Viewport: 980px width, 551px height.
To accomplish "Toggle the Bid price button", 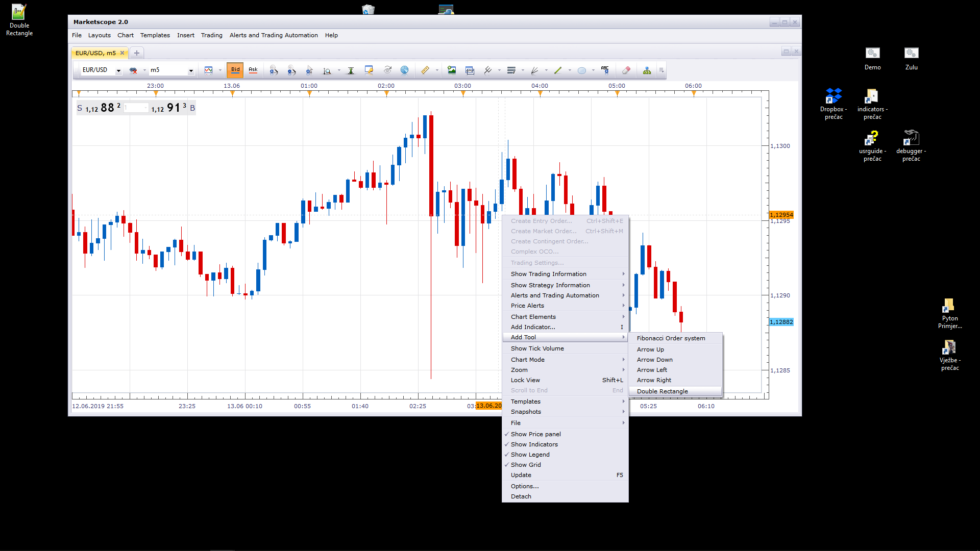I will pos(235,70).
